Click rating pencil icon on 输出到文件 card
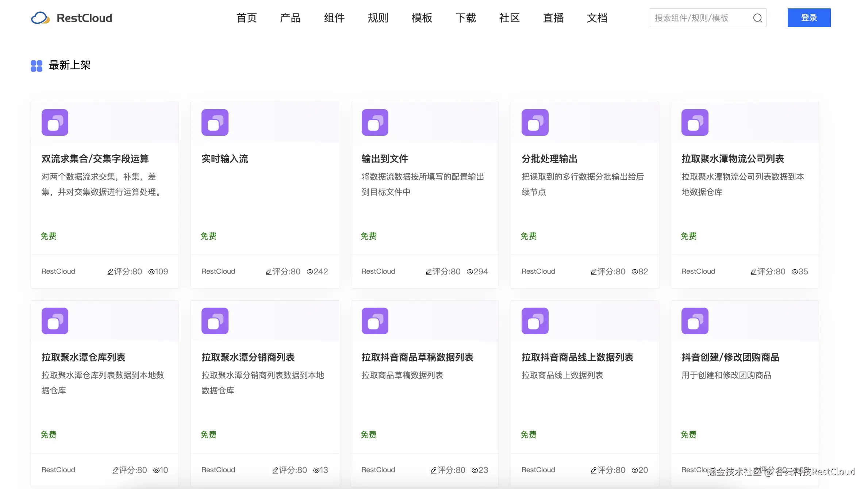 429,272
